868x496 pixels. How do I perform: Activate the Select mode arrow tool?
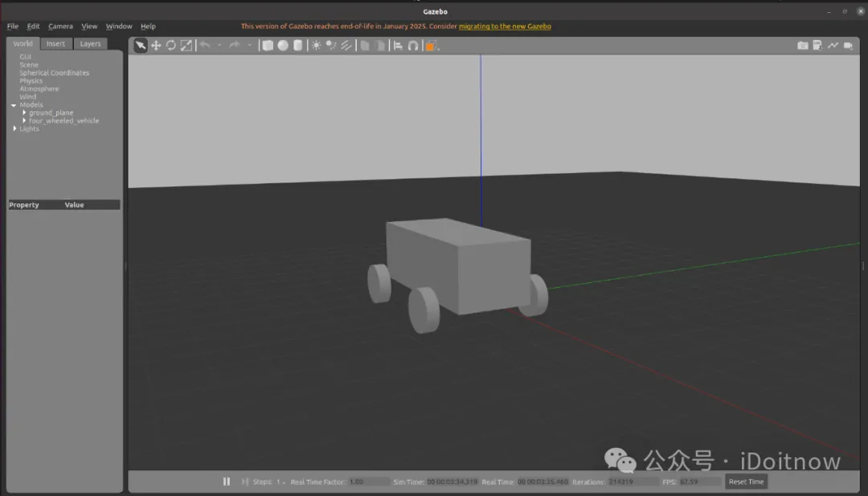click(141, 45)
